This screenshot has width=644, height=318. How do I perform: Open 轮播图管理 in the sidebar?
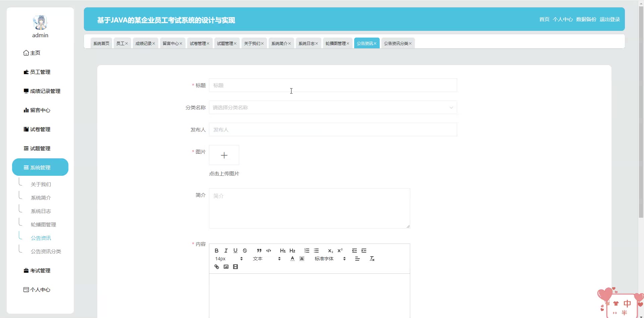coord(43,224)
